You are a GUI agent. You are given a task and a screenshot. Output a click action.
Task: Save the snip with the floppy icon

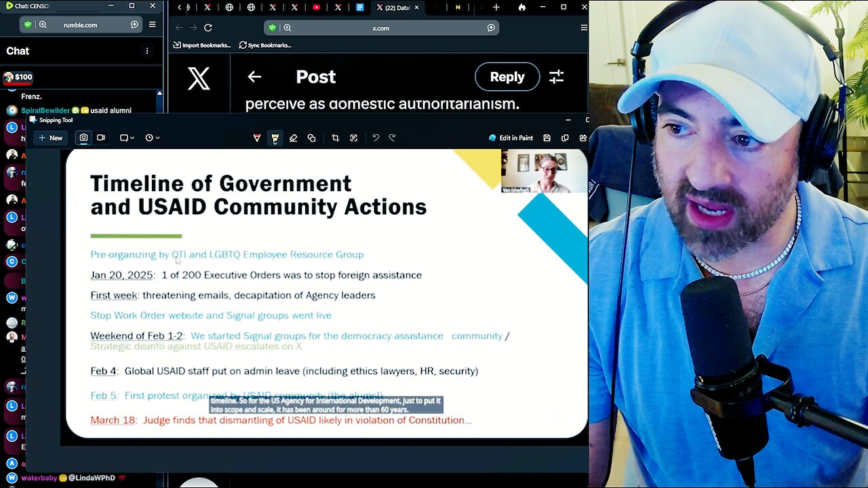click(547, 138)
